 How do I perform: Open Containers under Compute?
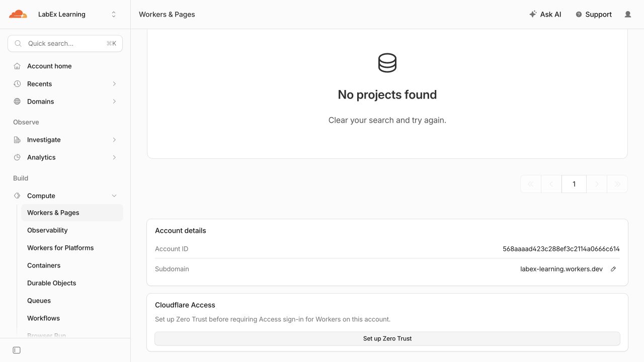72,265
